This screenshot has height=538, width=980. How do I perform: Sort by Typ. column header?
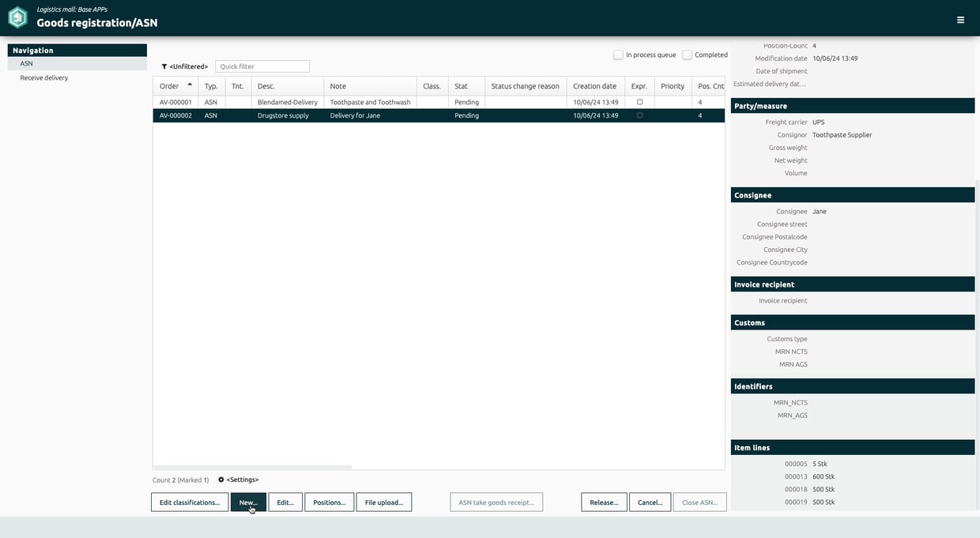click(x=211, y=86)
